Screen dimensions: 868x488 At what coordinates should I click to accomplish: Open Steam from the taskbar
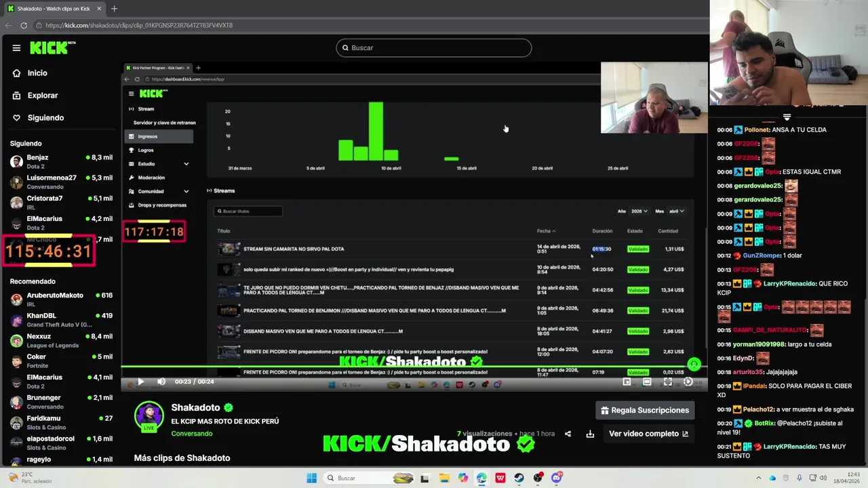(x=519, y=478)
